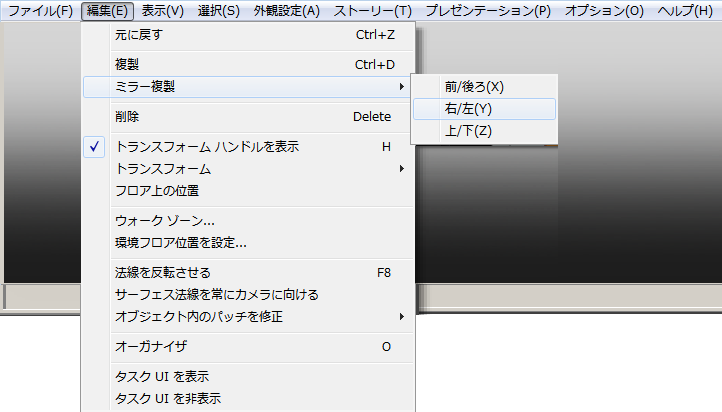This screenshot has height=412, width=722.
Task: Choose 法線を反転させる command
Action: tap(249, 273)
